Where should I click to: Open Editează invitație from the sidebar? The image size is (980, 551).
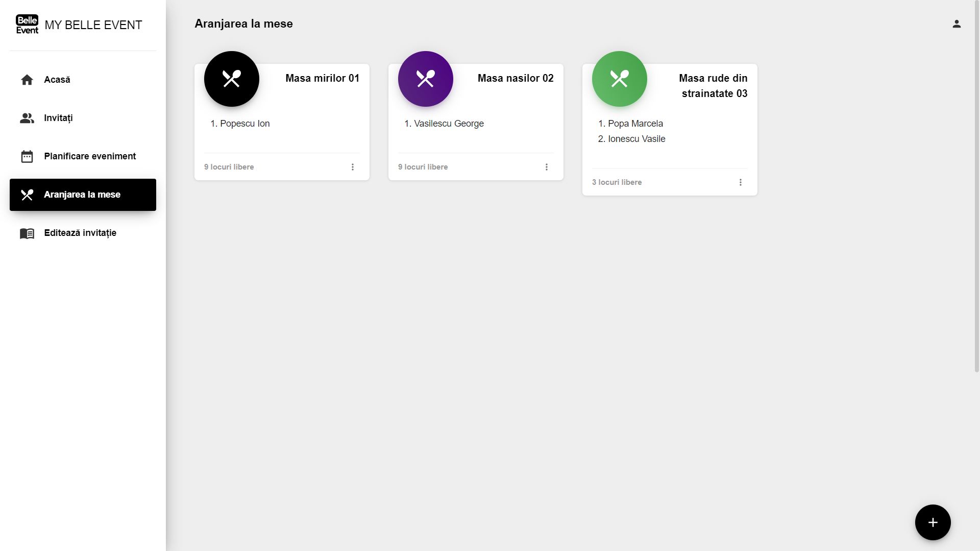coord(80,233)
